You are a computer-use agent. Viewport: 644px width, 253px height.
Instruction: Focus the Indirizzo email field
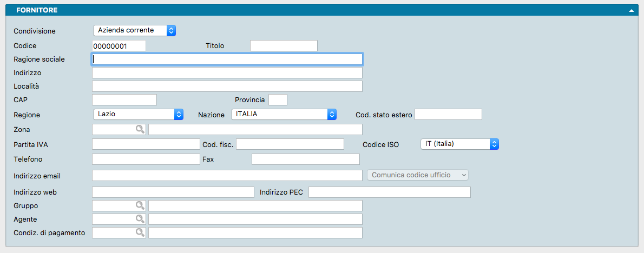pos(227,175)
